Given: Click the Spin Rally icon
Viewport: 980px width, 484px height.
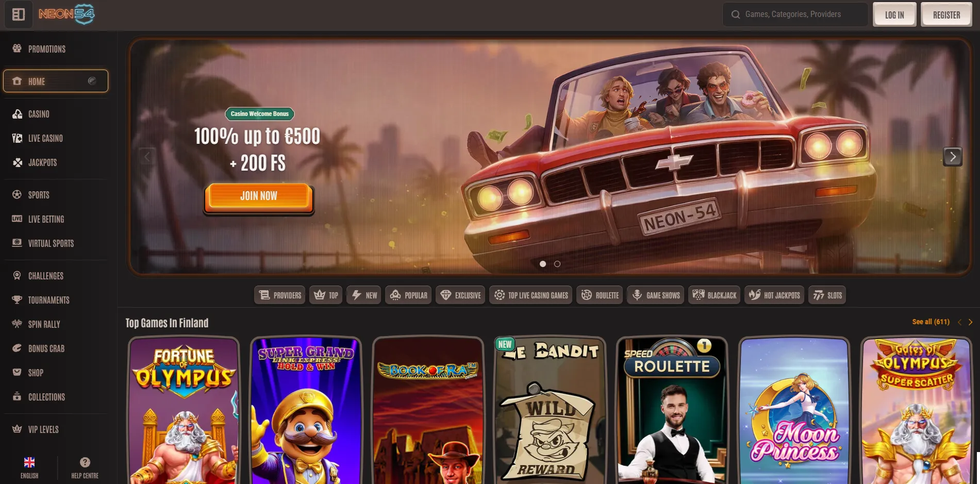Looking at the screenshot, I should [x=16, y=324].
